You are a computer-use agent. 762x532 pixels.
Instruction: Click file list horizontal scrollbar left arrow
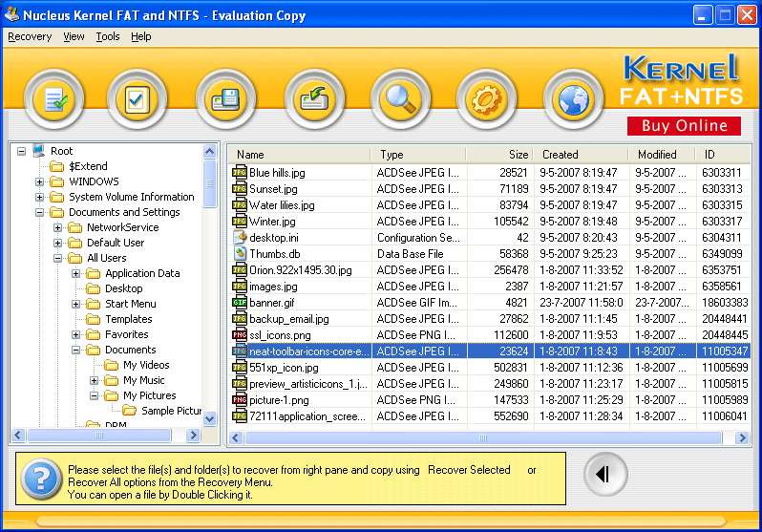(x=236, y=437)
